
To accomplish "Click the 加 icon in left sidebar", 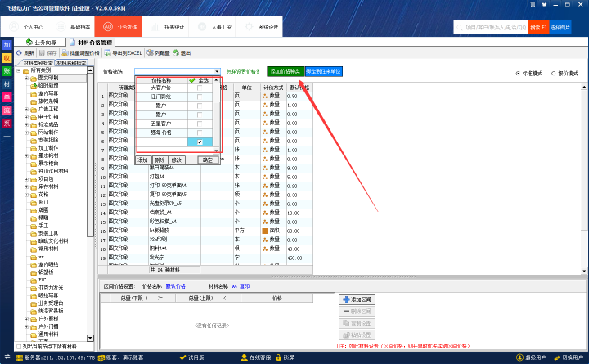I will (7, 45).
